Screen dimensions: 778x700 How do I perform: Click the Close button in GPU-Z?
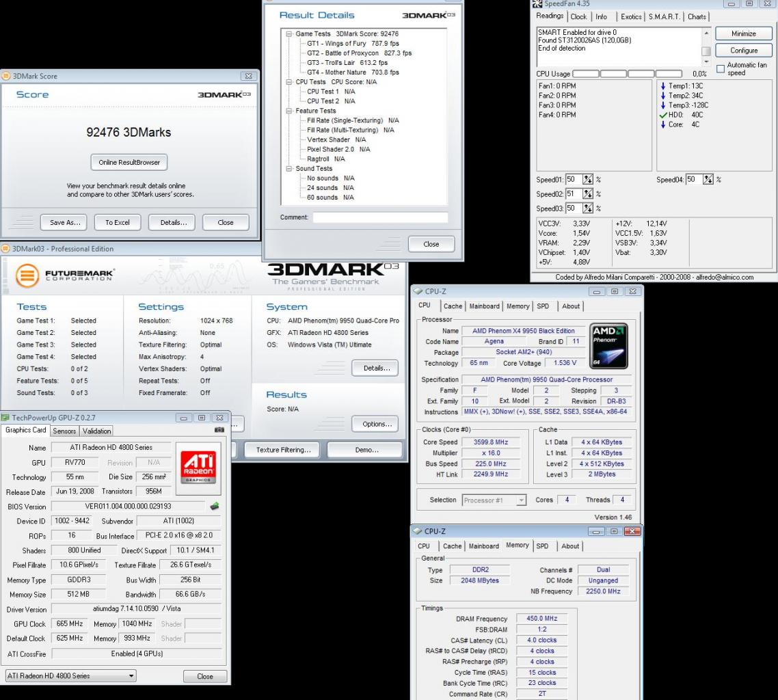205,676
